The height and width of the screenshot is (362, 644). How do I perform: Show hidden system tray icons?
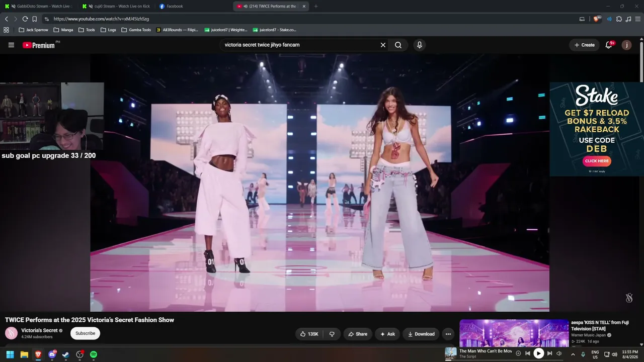[x=573, y=354]
